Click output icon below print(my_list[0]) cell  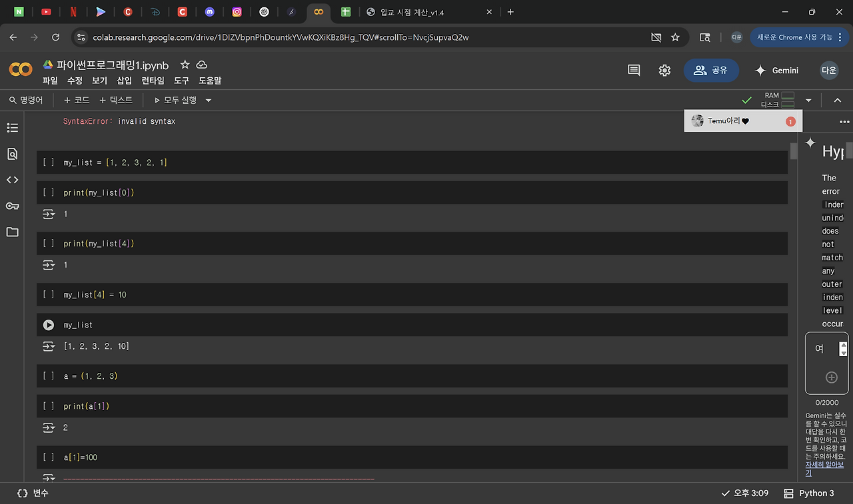coord(49,214)
